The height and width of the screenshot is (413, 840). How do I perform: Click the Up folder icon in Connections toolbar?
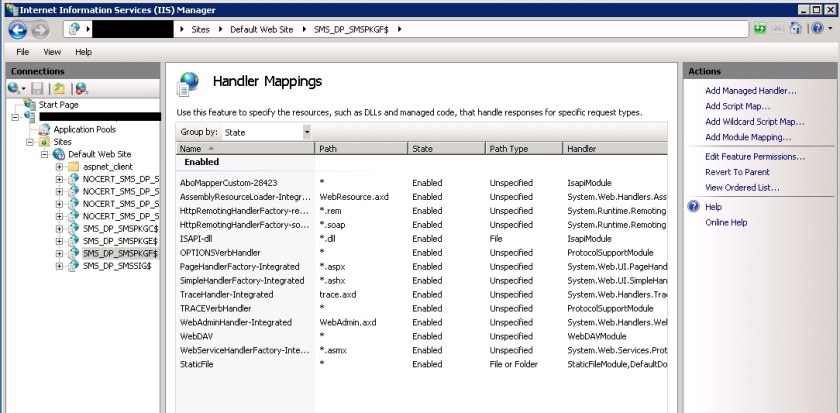coord(59,89)
